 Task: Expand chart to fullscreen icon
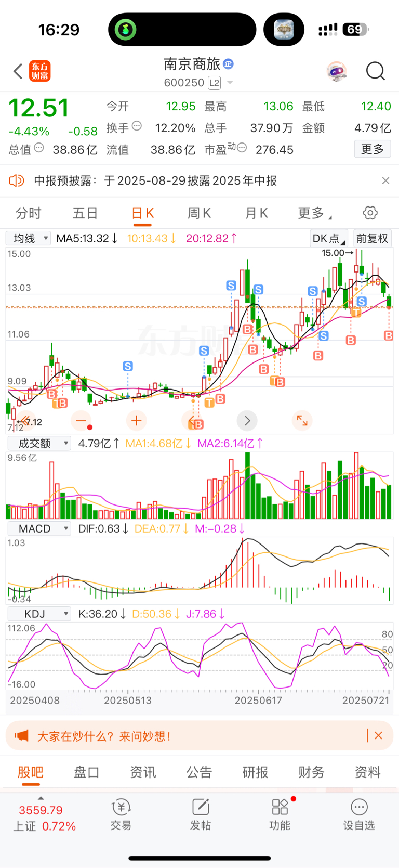[302, 420]
